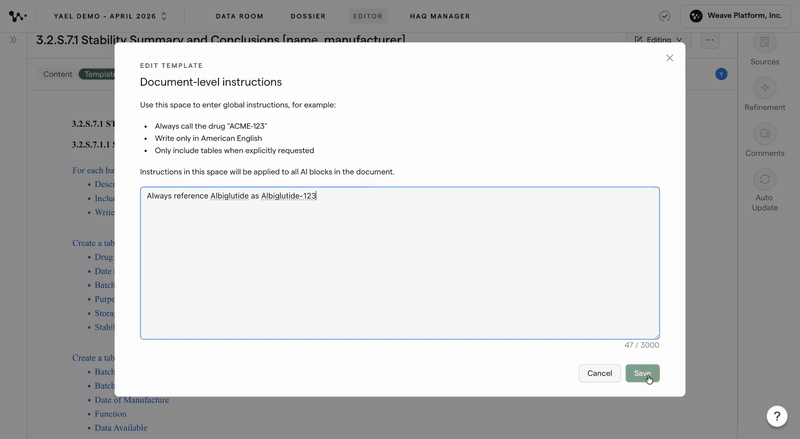Click the 47 / 3000 character counter
This screenshot has width=800, height=439.
(641, 345)
